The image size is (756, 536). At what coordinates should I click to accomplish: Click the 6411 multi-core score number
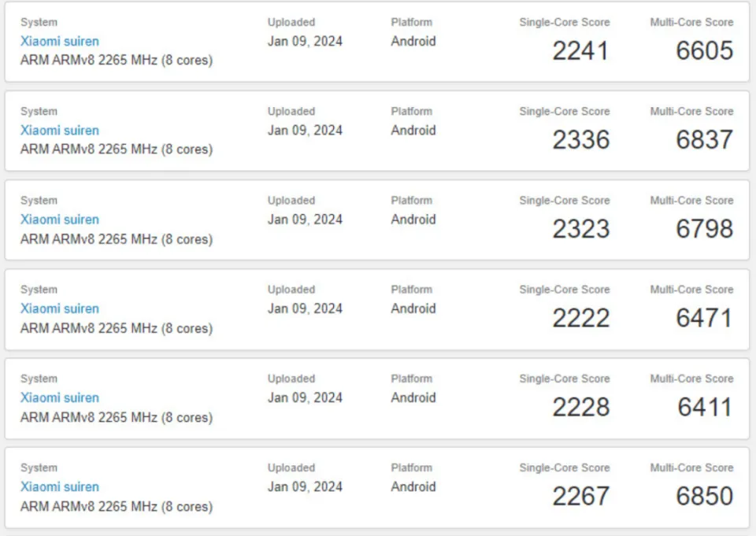[x=704, y=408]
